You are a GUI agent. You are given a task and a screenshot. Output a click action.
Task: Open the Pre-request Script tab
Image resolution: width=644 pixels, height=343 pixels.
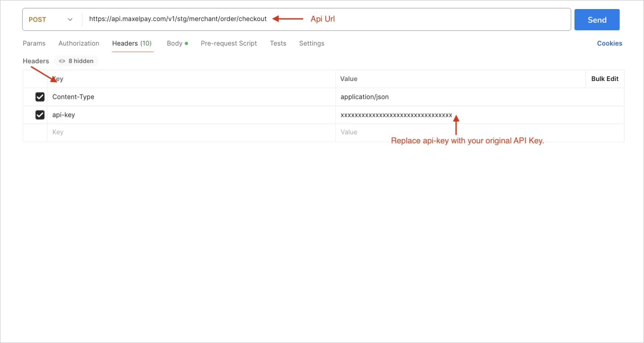click(229, 43)
